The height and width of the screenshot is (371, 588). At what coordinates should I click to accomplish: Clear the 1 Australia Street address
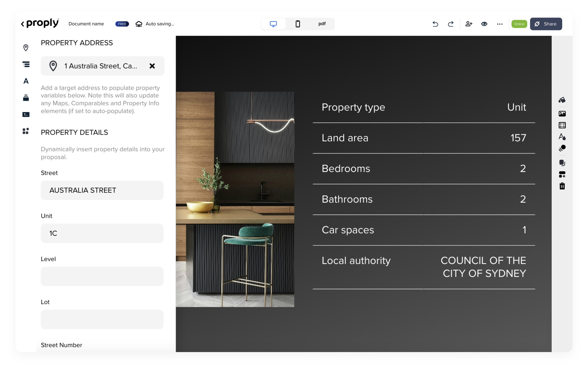pyautogui.click(x=152, y=66)
